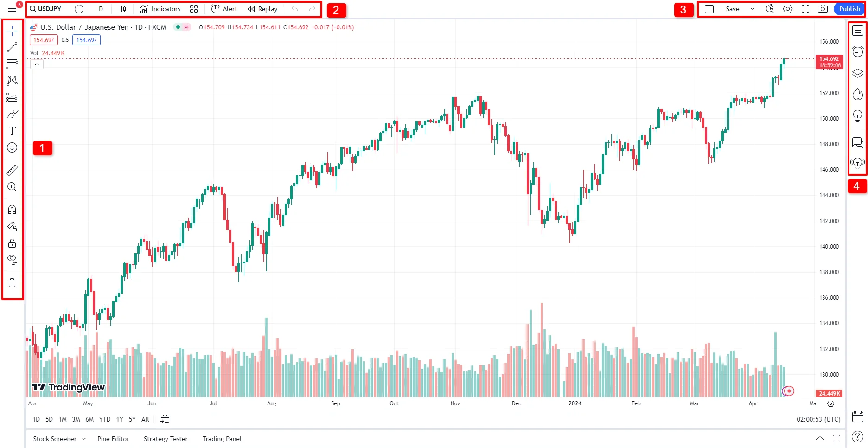Click the USDJPY symbol search field
This screenshot has width=868, height=448.
[x=46, y=9]
